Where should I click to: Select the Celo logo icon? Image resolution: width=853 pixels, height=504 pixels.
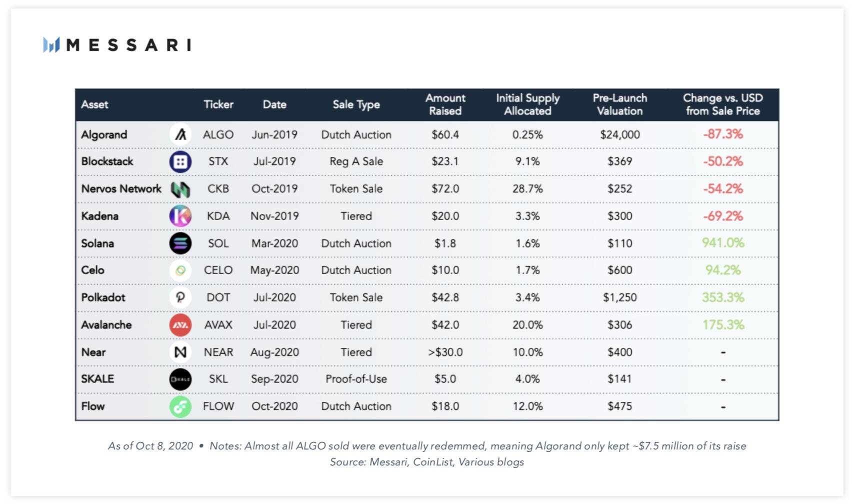pyautogui.click(x=180, y=270)
